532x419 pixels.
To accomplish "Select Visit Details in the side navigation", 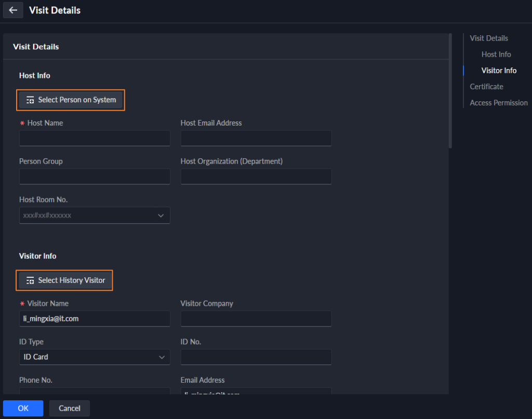I will pyautogui.click(x=488, y=38).
